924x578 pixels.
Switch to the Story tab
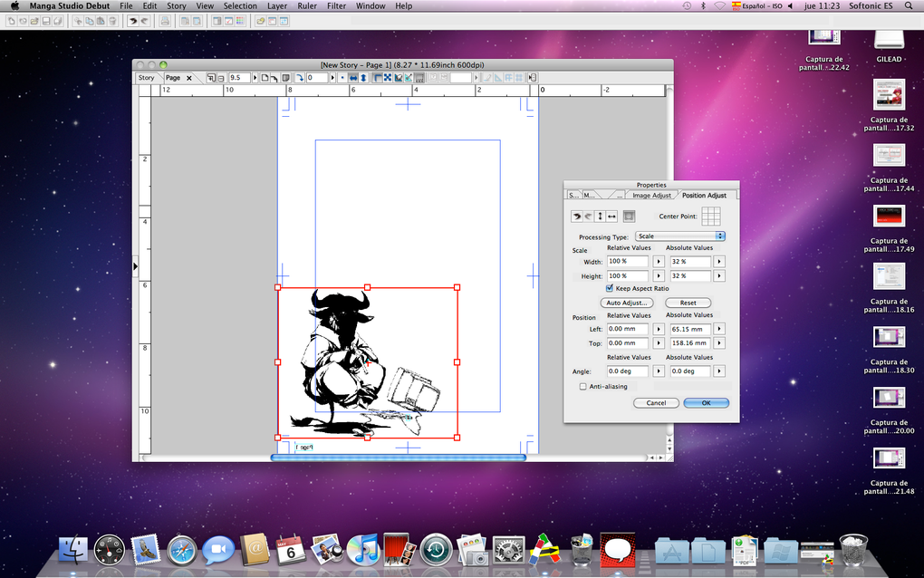146,78
